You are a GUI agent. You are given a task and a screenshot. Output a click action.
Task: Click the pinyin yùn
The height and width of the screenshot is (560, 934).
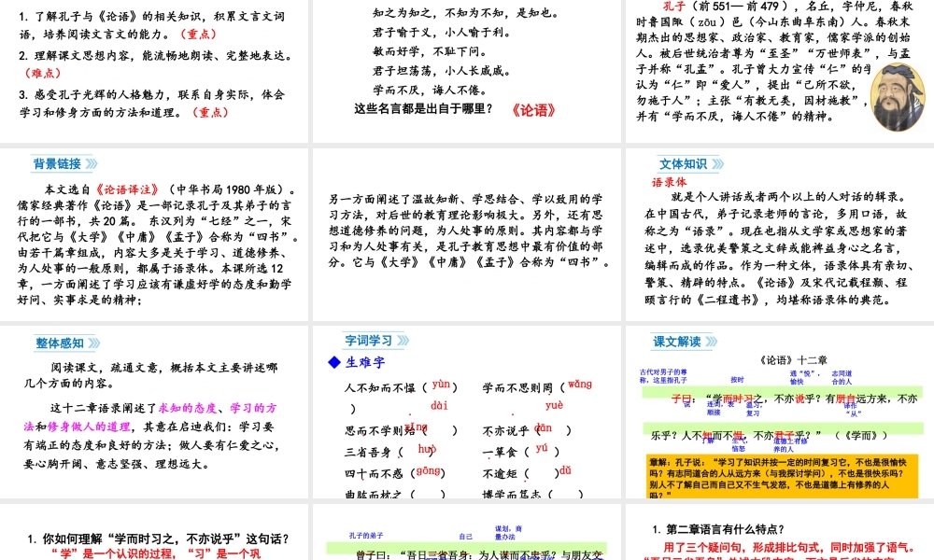pyautogui.click(x=441, y=385)
